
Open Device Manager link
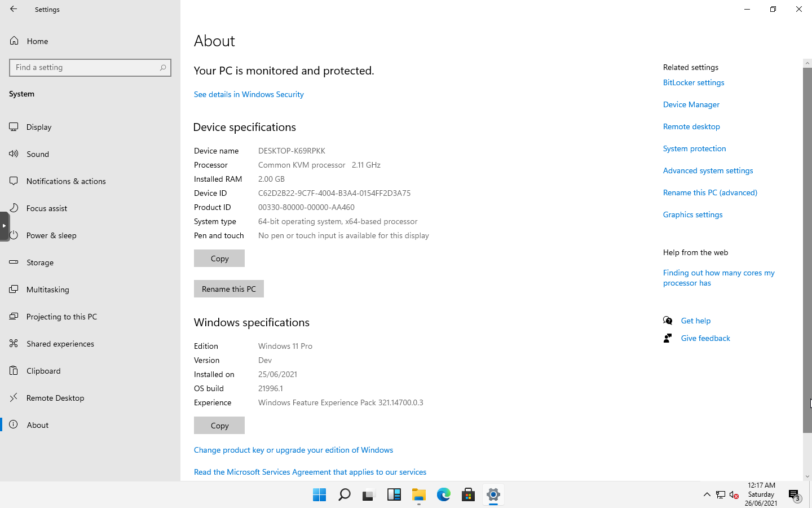[x=691, y=104]
